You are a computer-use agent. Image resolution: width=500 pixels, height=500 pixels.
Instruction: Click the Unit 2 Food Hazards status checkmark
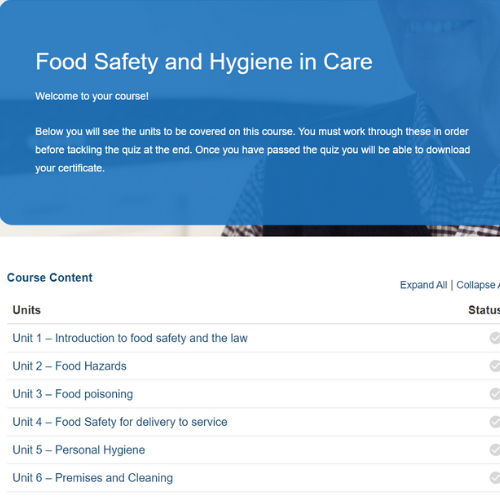pyautogui.click(x=495, y=366)
